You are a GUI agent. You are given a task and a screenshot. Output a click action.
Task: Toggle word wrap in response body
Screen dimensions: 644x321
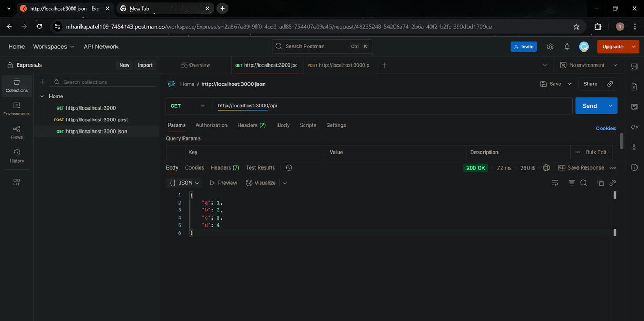[x=555, y=183]
